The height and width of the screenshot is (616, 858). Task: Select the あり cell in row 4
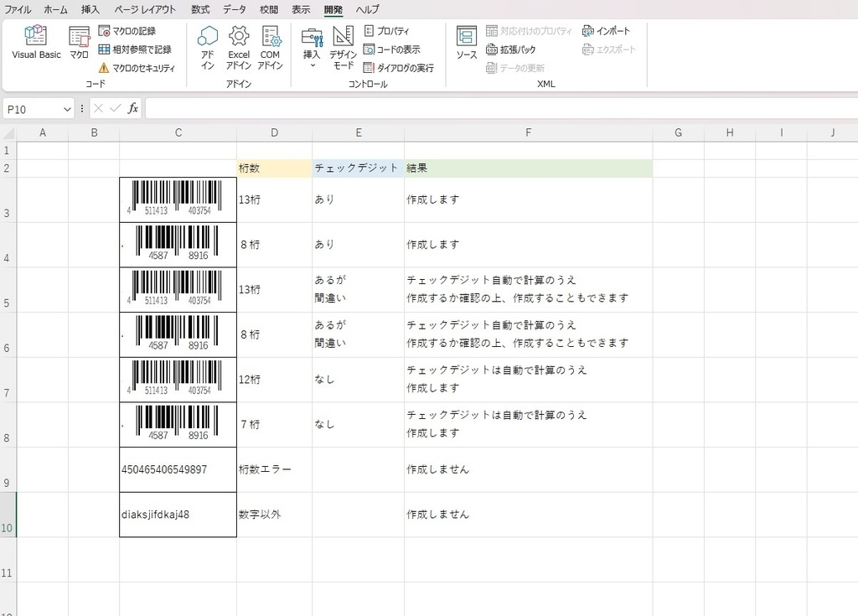[358, 245]
